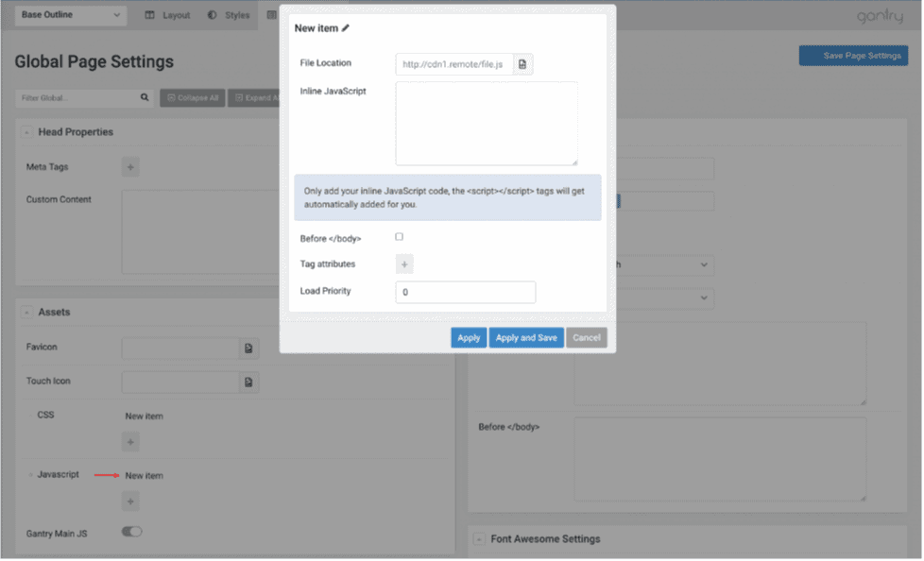Click the search icon in Filter Global field
Screen dimensions: 924x561
145,97
